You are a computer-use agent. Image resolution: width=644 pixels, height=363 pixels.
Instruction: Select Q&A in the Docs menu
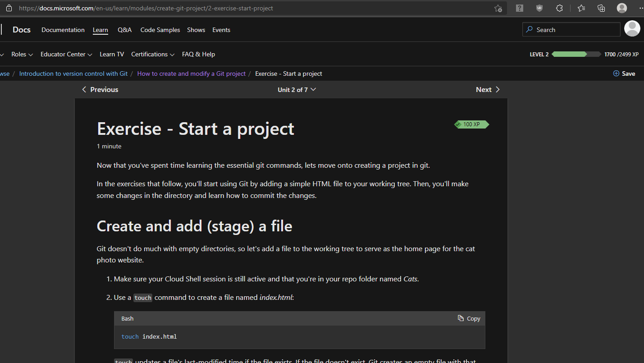click(x=124, y=30)
